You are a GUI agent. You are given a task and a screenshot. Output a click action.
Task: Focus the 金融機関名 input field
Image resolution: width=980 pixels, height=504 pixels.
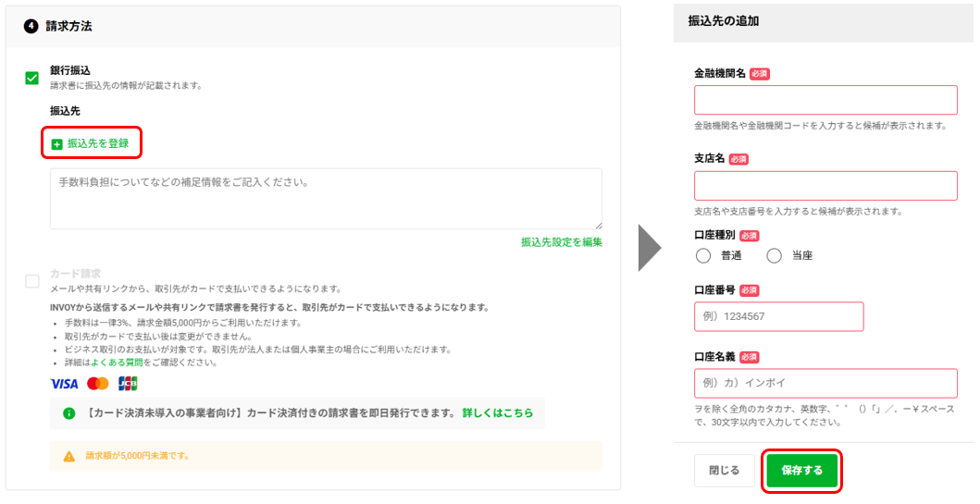[x=825, y=100]
